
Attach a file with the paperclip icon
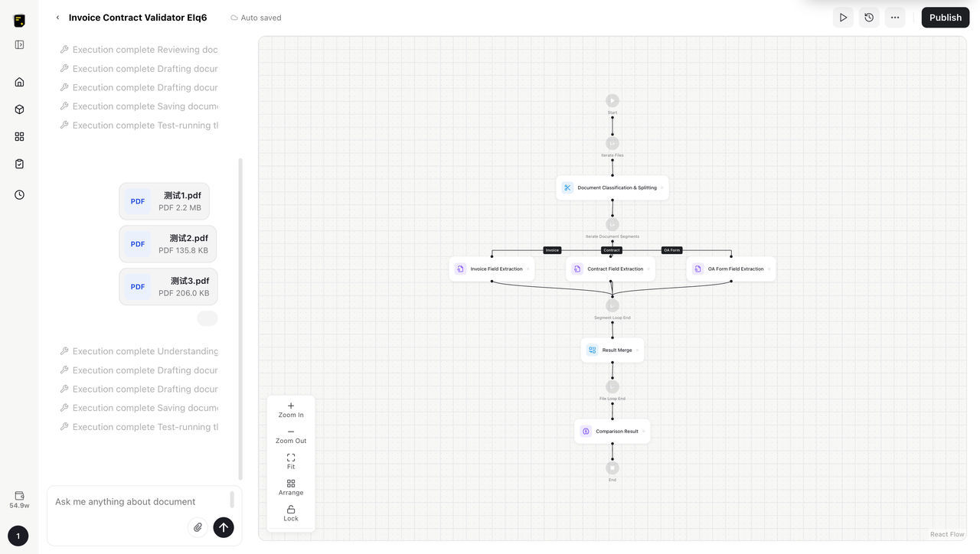[x=198, y=527]
